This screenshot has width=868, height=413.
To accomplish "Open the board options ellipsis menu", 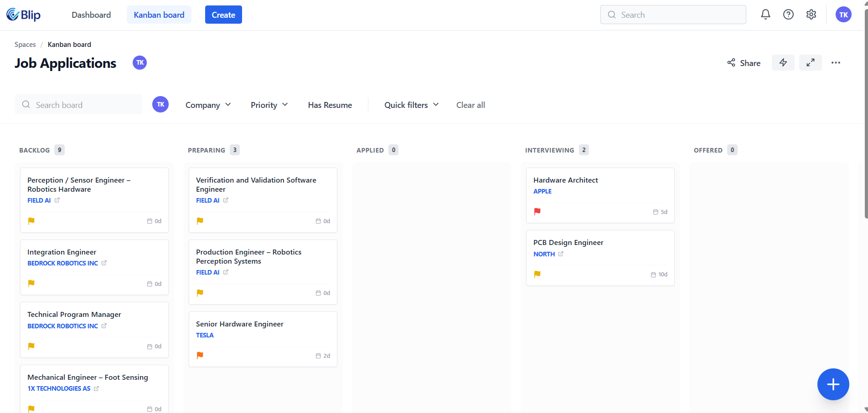I will 836,62.
